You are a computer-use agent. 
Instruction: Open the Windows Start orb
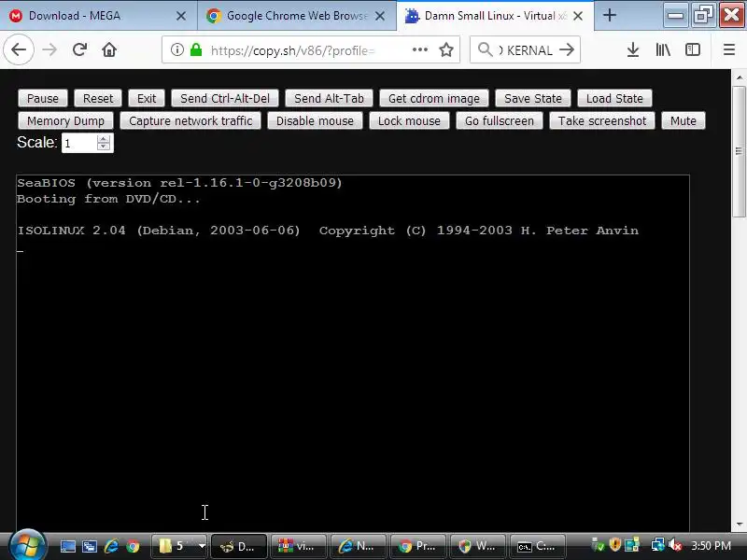point(27,545)
